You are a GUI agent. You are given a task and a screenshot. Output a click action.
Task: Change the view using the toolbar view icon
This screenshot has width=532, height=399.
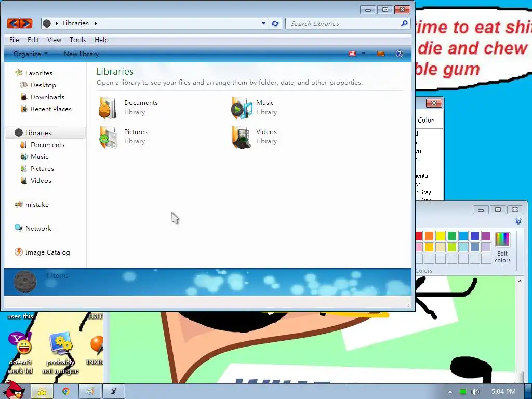point(353,54)
